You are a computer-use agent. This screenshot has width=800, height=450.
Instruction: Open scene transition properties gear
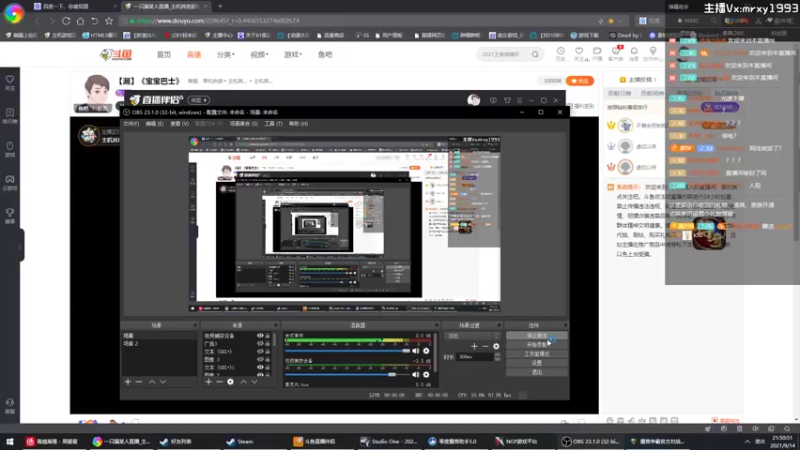coord(496,346)
